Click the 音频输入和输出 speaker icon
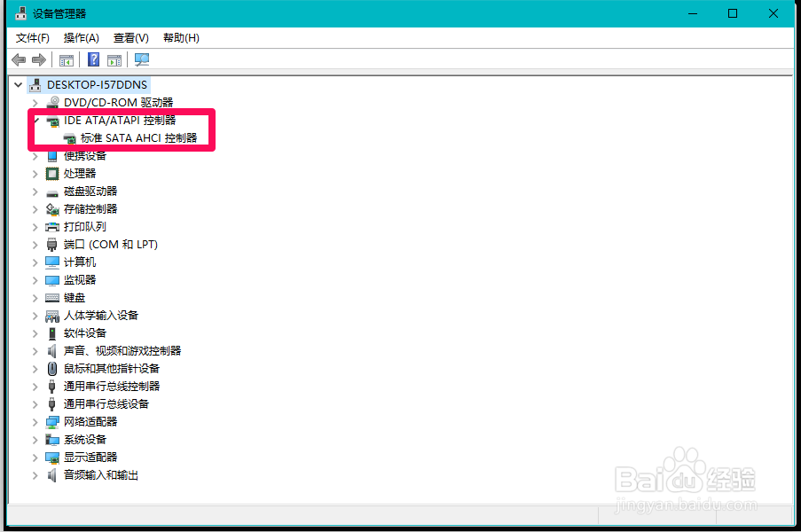 pyautogui.click(x=52, y=475)
